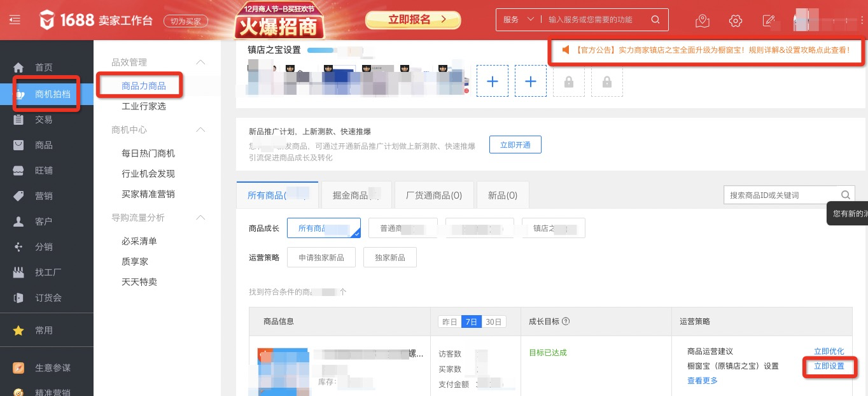Screen dimensions: 868x396
Task: Click the 立即开通 button for new product promotion
Action: point(515,145)
